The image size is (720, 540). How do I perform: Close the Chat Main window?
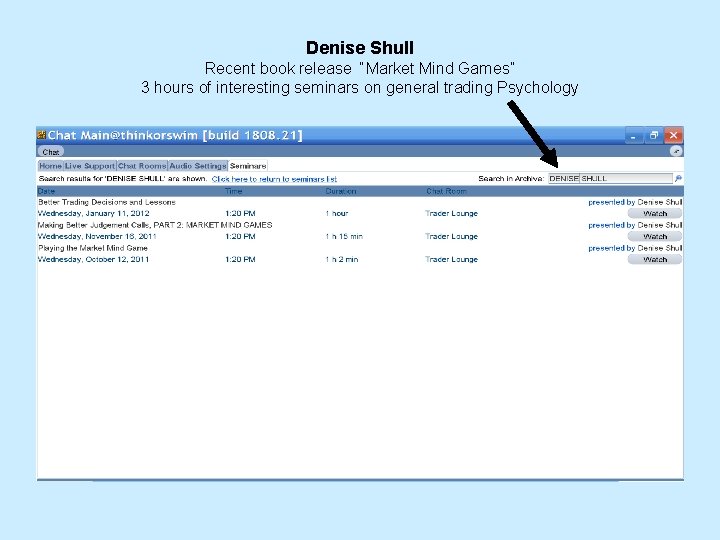[673, 135]
